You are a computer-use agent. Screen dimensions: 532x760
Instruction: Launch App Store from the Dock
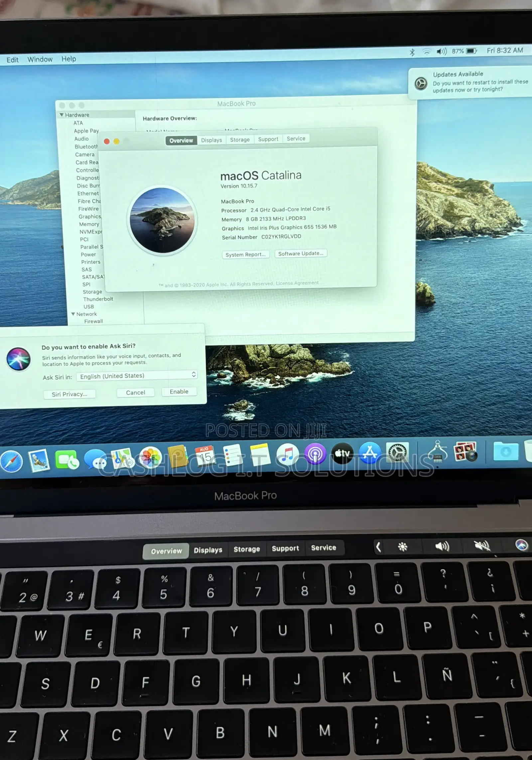coord(370,453)
